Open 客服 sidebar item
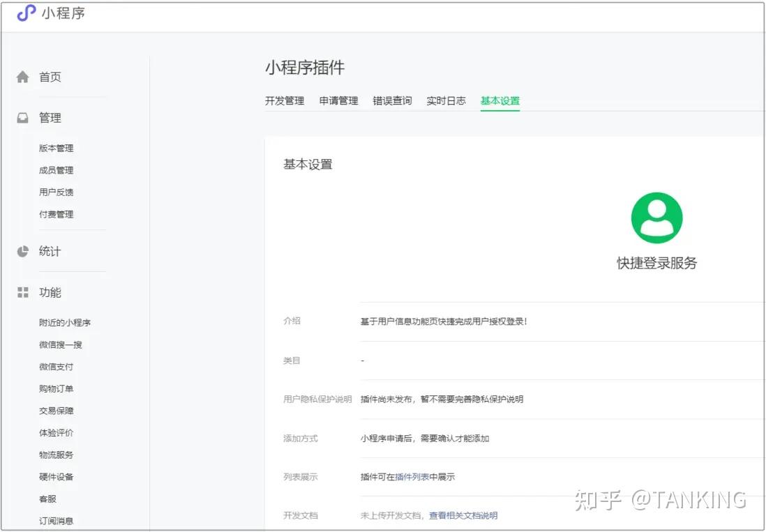Viewport: 766px width, 532px height. pyautogui.click(x=48, y=499)
